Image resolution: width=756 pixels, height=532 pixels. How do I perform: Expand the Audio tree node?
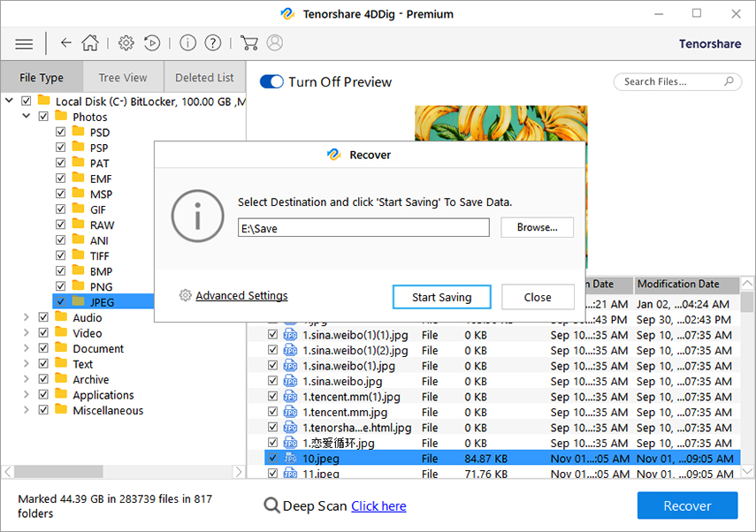pos(27,317)
